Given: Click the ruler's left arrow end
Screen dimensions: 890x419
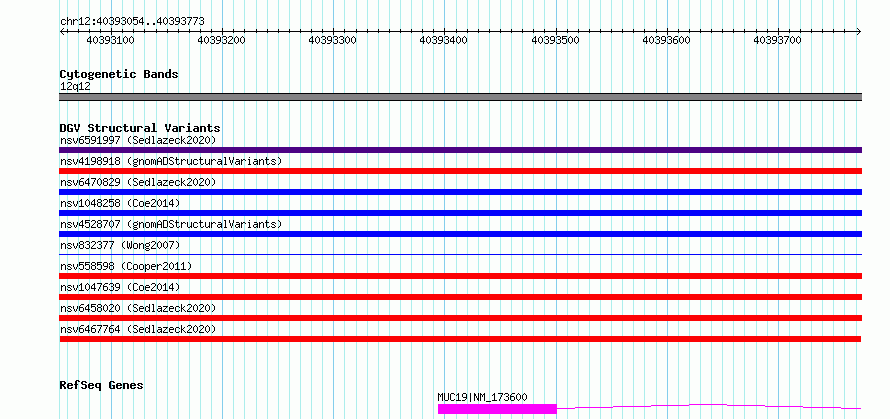Looking at the screenshot, I should [62, 31].
